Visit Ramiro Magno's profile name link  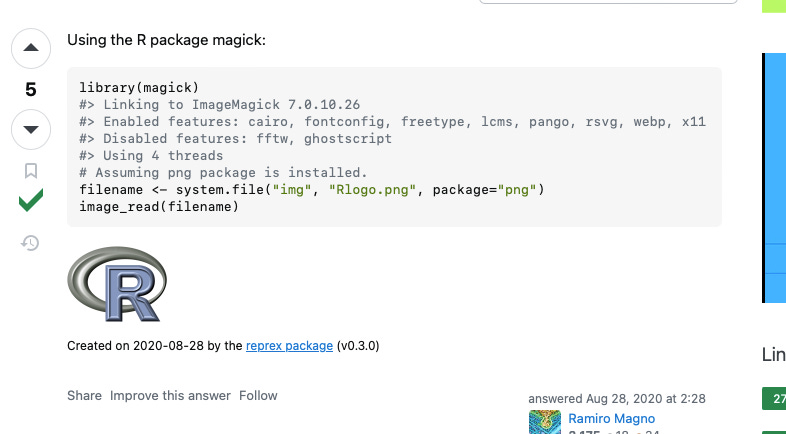(611, 418)
